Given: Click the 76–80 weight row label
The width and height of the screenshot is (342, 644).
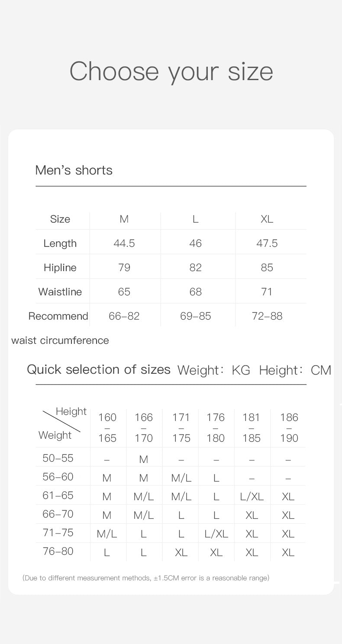Looking at the screenshot, I should coord(58,551).
